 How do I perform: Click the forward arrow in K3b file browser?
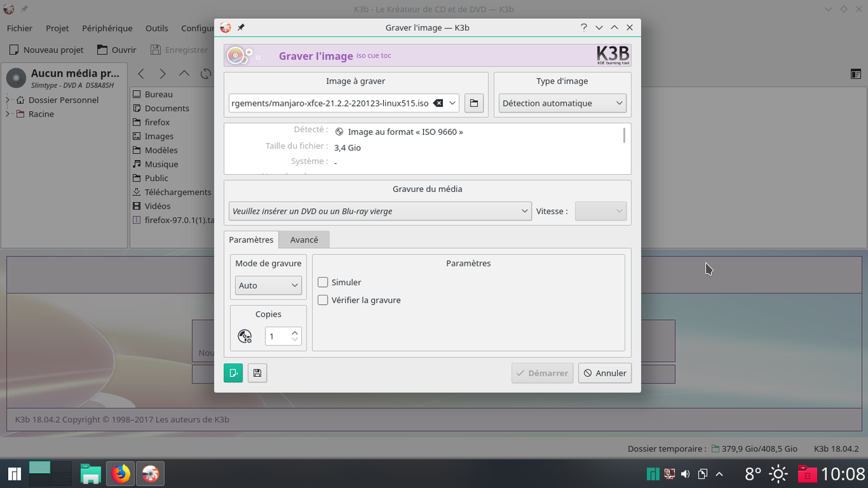click(x=163, y=73)
